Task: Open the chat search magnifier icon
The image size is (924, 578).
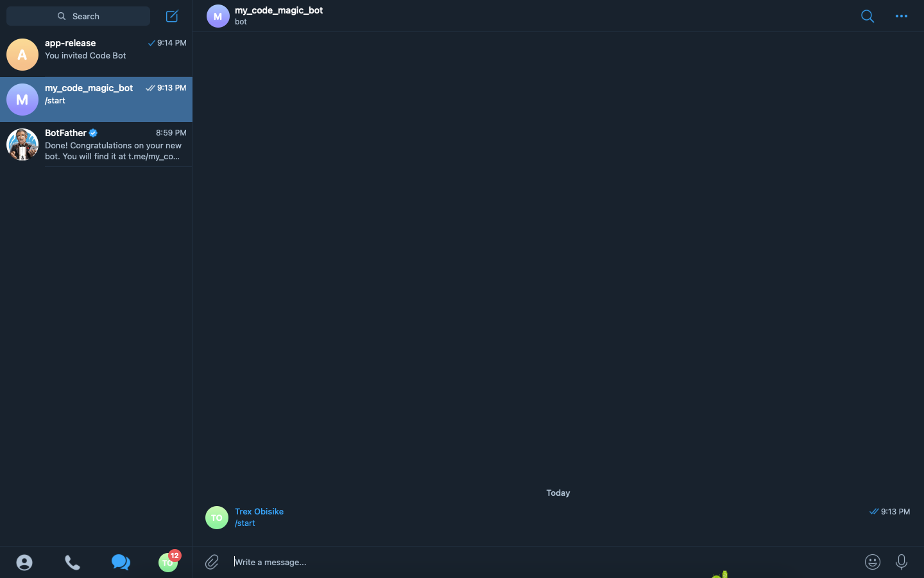Action: pos(868,16)
